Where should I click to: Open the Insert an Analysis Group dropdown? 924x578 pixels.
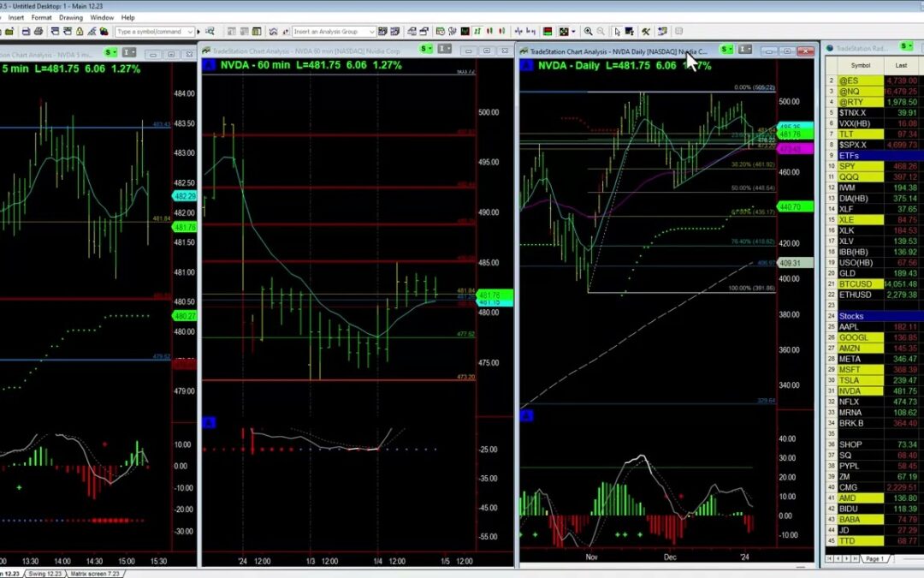[x=372, y=32]
